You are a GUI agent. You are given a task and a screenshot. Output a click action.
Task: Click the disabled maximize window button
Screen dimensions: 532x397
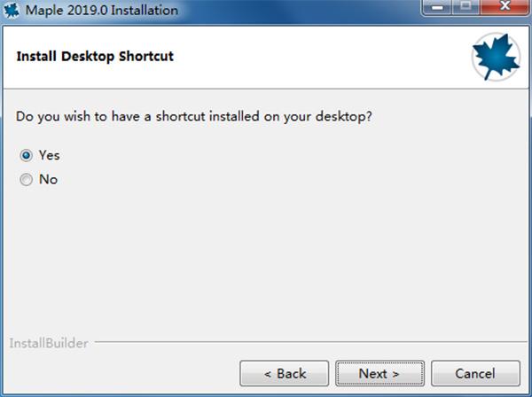[466, 6]
